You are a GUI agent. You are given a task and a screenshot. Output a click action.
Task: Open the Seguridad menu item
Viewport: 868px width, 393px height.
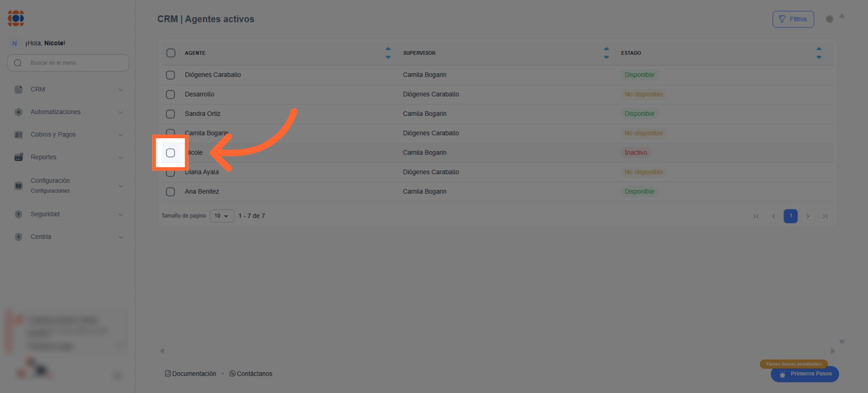[45, 214]
